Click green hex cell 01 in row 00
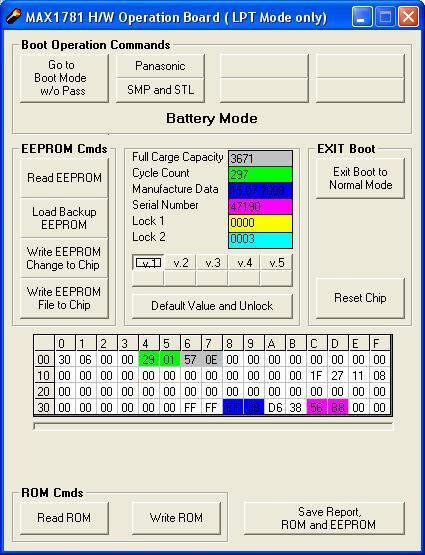This screenshot has height=555, width=425. click(x=170, y=360)
